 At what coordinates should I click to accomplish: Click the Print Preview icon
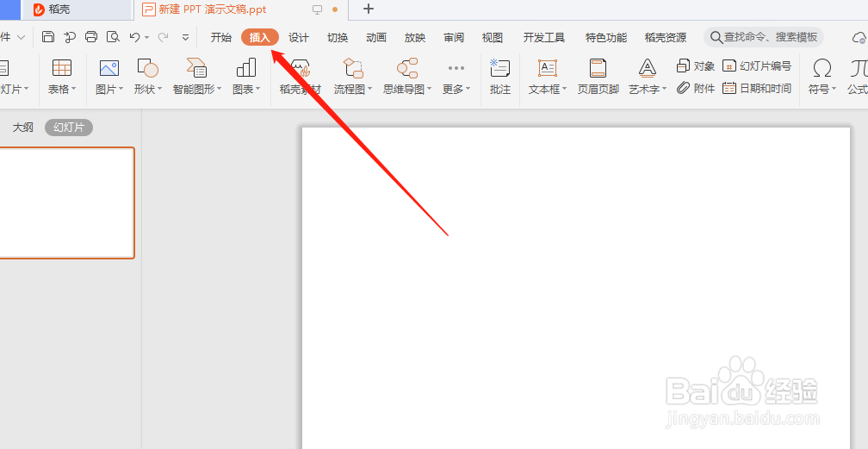(x=113, y=37)
